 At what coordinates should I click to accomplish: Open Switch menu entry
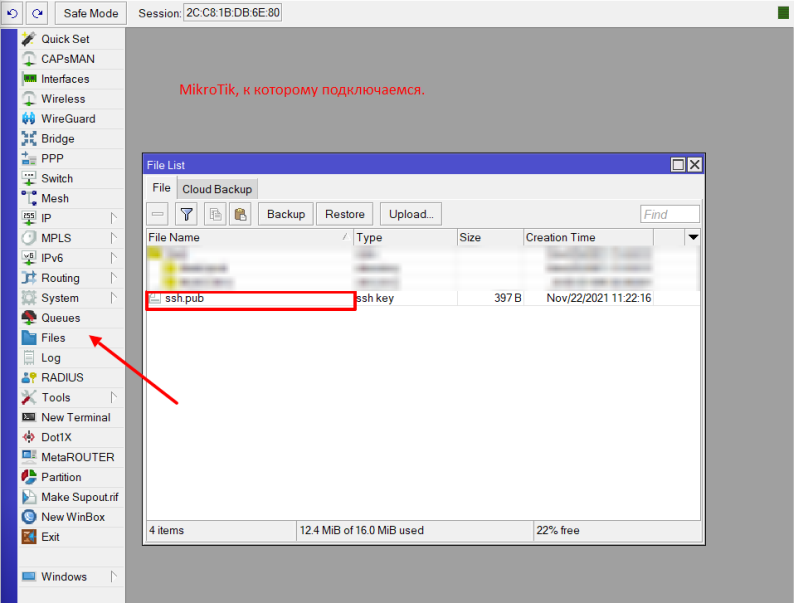(71, 178)
